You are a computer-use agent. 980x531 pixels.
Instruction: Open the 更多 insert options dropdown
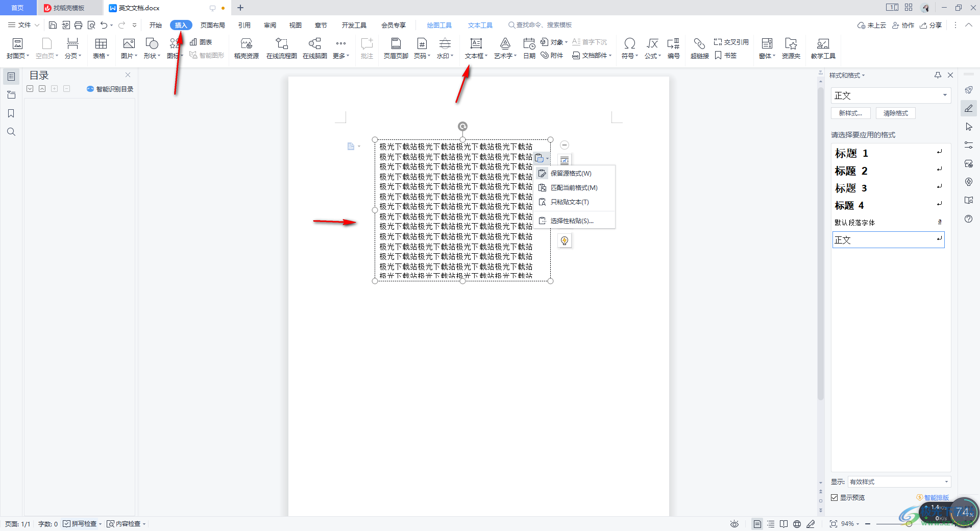click(341, 49)
